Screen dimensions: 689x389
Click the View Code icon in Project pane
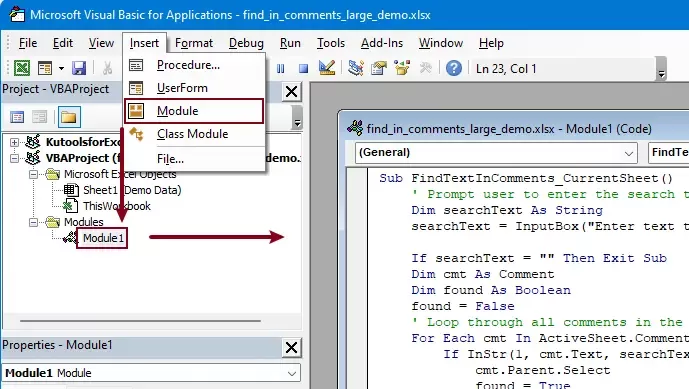tap(17, 117)
